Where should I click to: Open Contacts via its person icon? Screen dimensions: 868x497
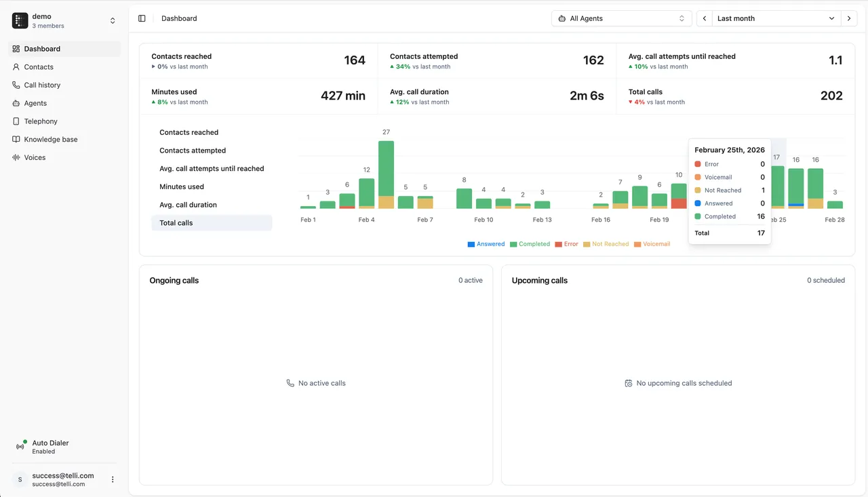point(16,67)
